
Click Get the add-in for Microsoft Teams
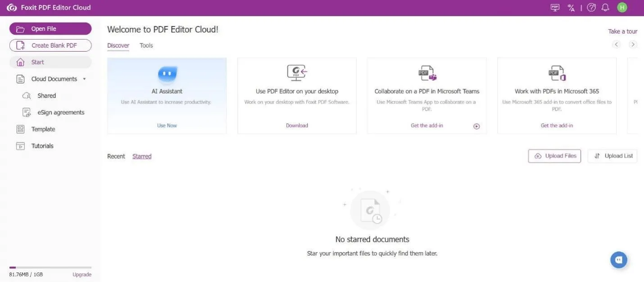(427, 125)
